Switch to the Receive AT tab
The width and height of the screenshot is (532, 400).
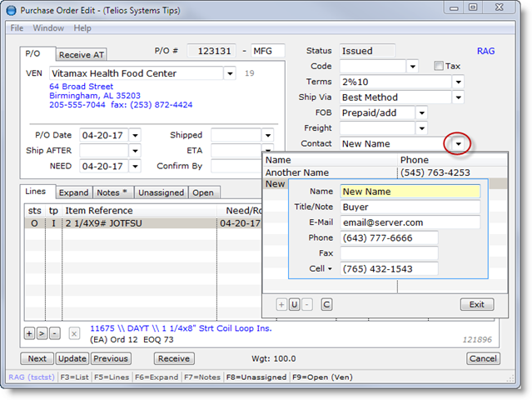point(82,55)
